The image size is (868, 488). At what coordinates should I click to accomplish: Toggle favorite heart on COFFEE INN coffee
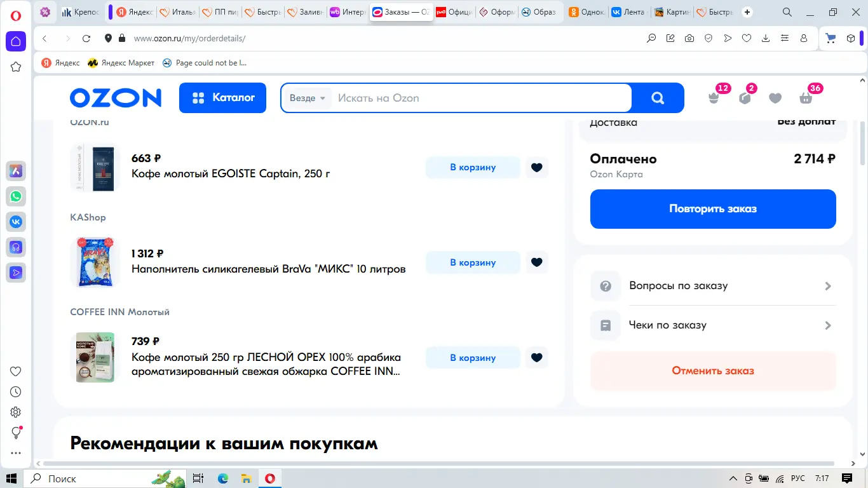click(536, 357)
